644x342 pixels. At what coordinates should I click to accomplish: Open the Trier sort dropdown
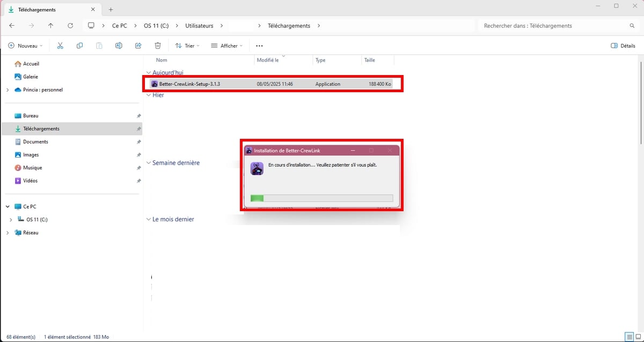(x=187, y=46)
